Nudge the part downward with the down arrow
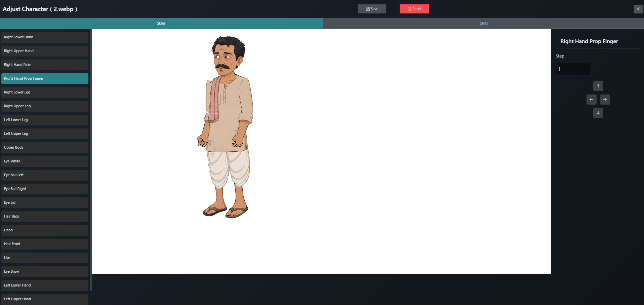This screenshot has width=644, height=305. pos(598,113)
